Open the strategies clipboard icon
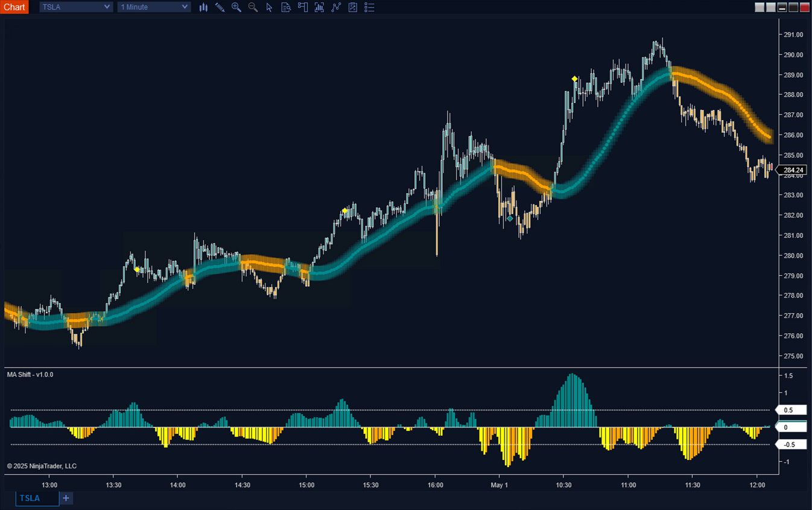This screenshot has width=812, height=510. coord(352,7)
